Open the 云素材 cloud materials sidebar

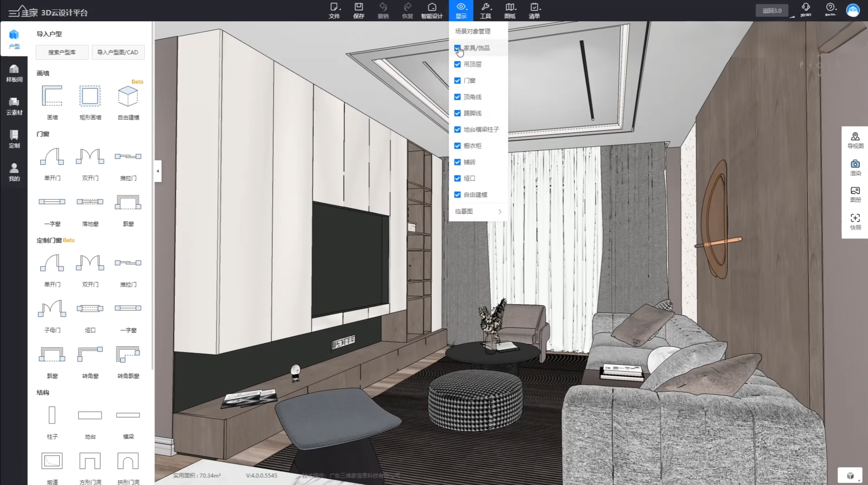pyautogui.click(x=14, y=106)
